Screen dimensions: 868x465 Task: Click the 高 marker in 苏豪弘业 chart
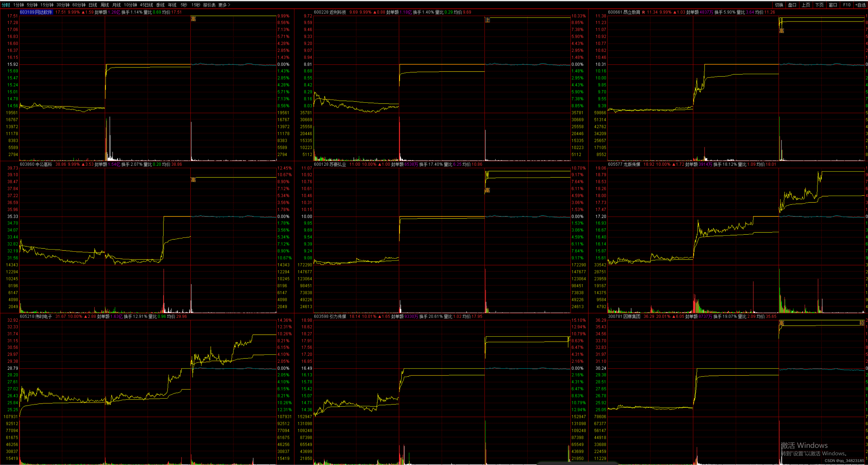coord(487,191)
